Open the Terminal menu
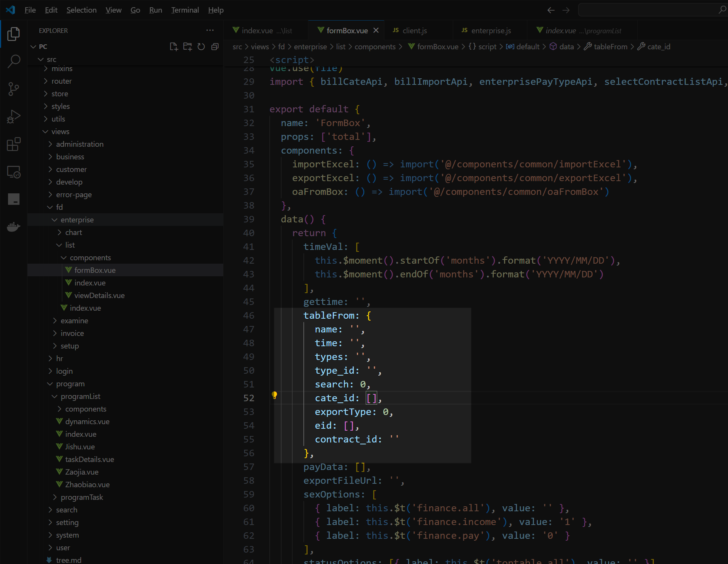This screenshot has height=564, width=728. pyautogui.click(x=185, y=10)
